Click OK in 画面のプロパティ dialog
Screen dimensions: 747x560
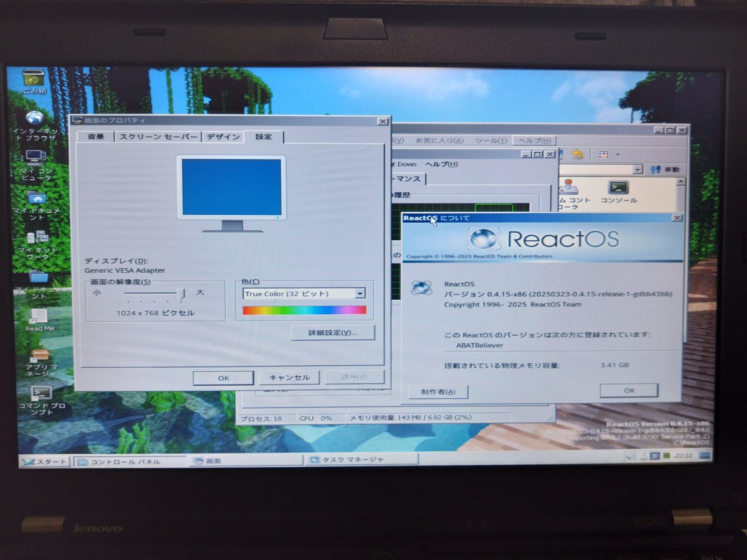point(223,378)
